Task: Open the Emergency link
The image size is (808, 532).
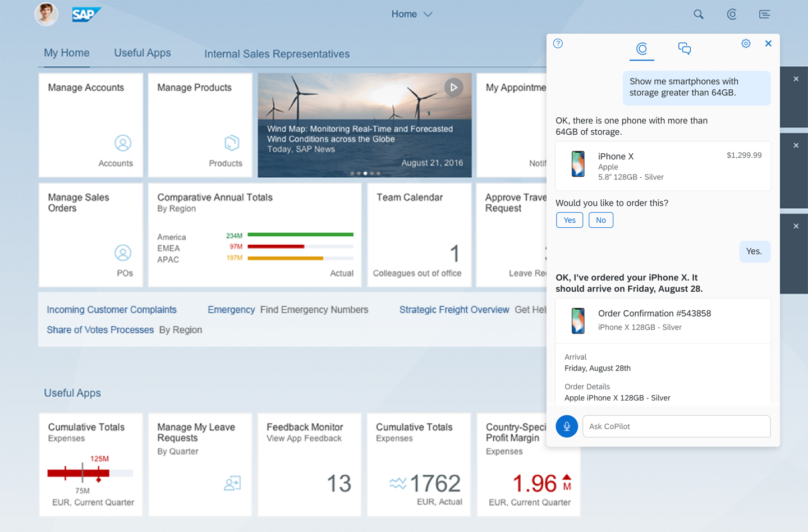Action: click(x=231, y=310)
